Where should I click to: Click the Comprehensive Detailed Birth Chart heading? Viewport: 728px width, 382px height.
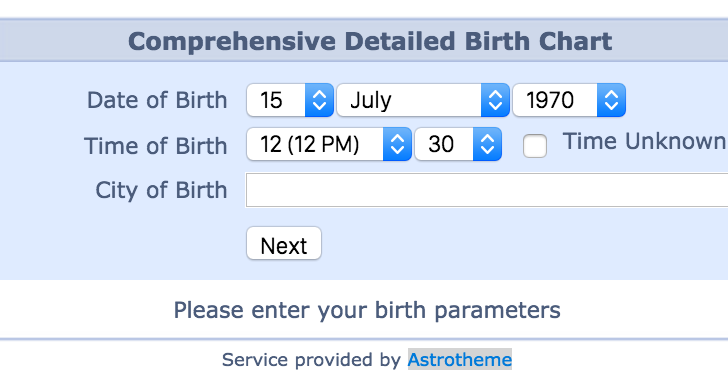(x=370, y=41)
